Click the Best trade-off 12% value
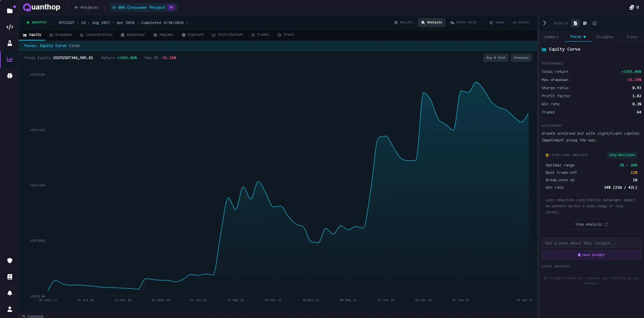This screenshot has width=644, height=318. click(x=634, y=173)
